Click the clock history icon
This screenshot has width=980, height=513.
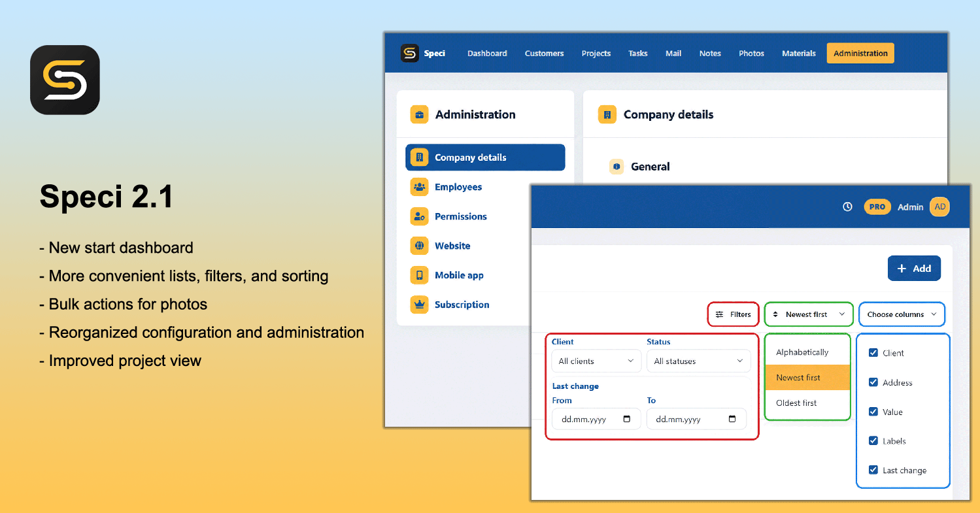tap(847, 207)
